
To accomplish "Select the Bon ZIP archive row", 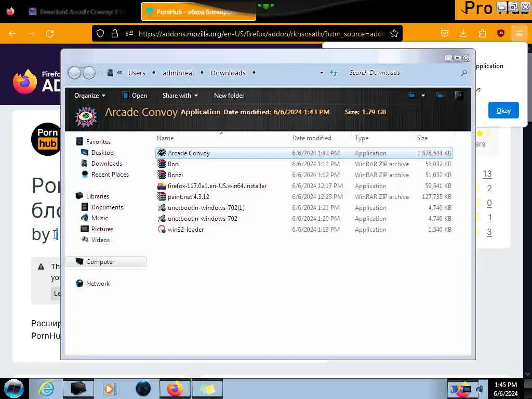I will (304, 164).
